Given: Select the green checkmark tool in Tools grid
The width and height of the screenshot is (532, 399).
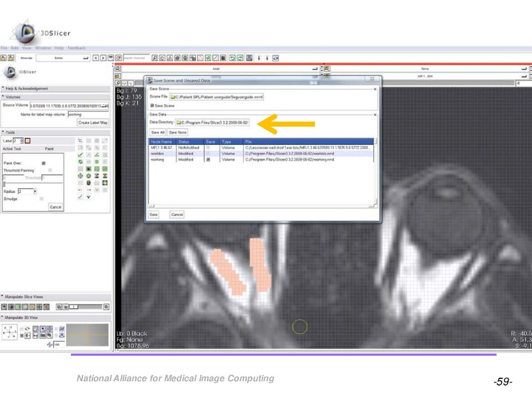Looking at the screenshot, I should tap(80, 155).
